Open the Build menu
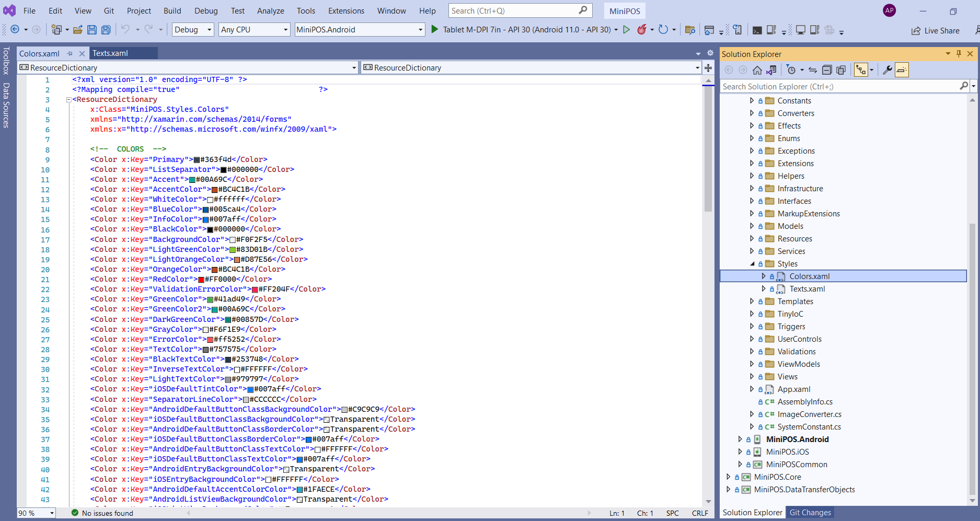This screenshot has height=521, width=980. [172, 10]
